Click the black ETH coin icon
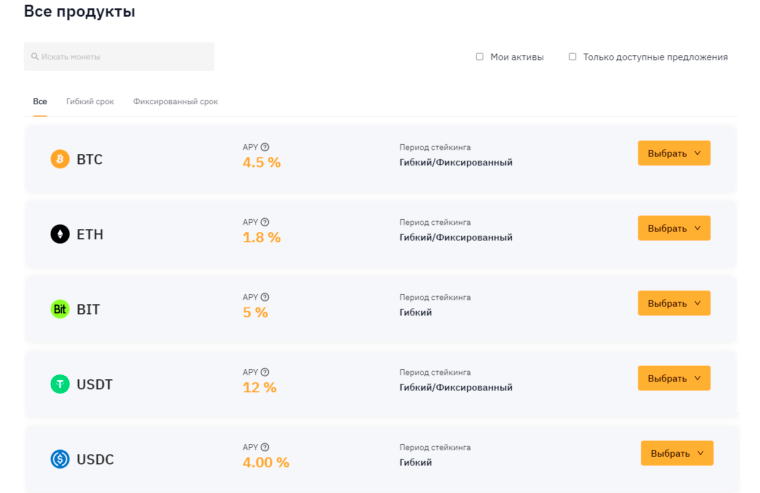The width and height of the screenshot is (760, 493). point(60,234)
